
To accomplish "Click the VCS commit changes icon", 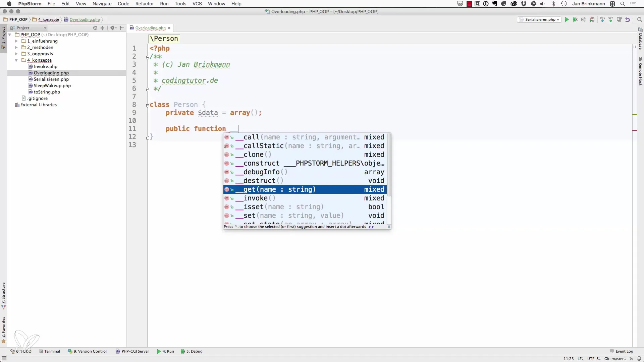I will (611, 19).
